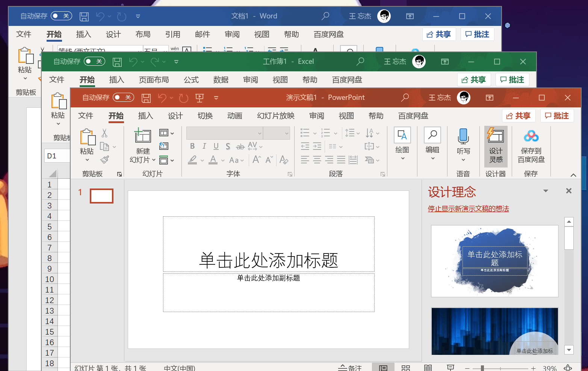Click the Save icon in PowerPoint title bar
The height and width of the screenshot is (371, 588).
(x=146, y=98)
